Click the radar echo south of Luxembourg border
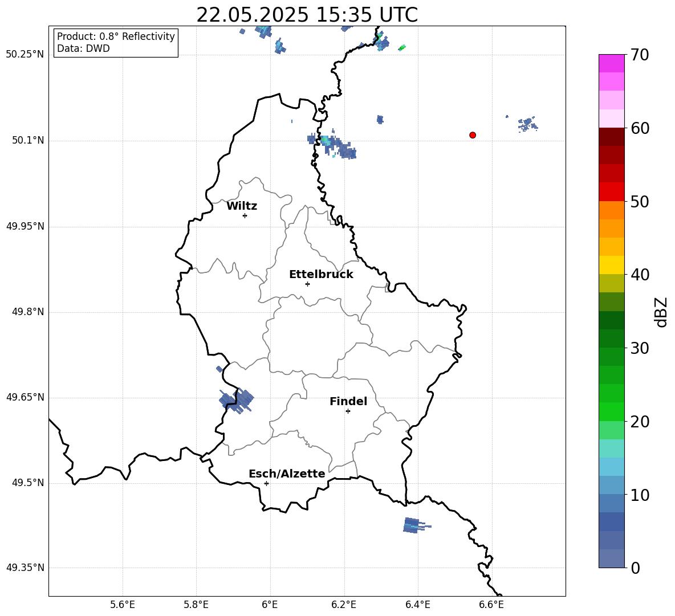This screenshot has height=616, width=675. [x=416, y=525]
